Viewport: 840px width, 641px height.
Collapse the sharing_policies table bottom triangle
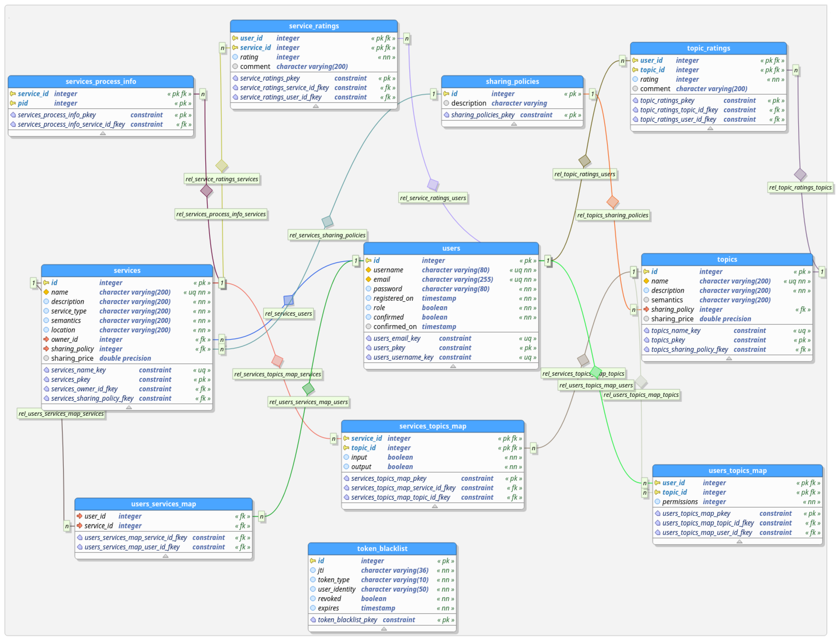[x=514, y=124]
